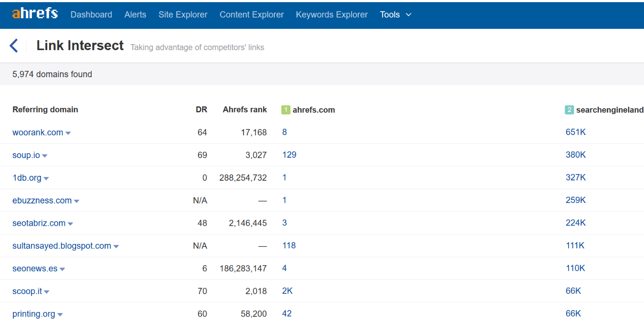Click the green "1" badge next to ahrefs.com
This screenshot has height=323, width=644.
(x=285, y=110)
